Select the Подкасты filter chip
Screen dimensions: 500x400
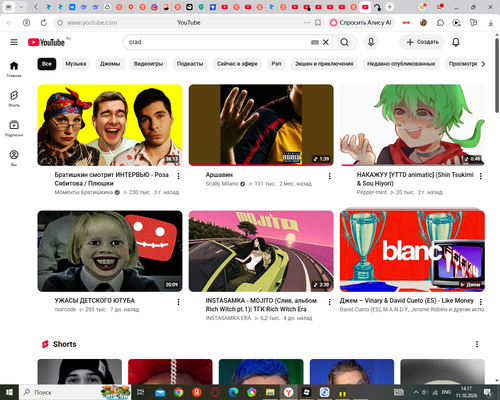[190, 64]
